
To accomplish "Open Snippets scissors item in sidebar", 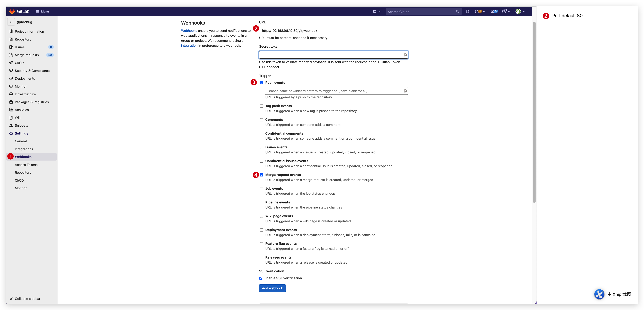I will (21, 125).
